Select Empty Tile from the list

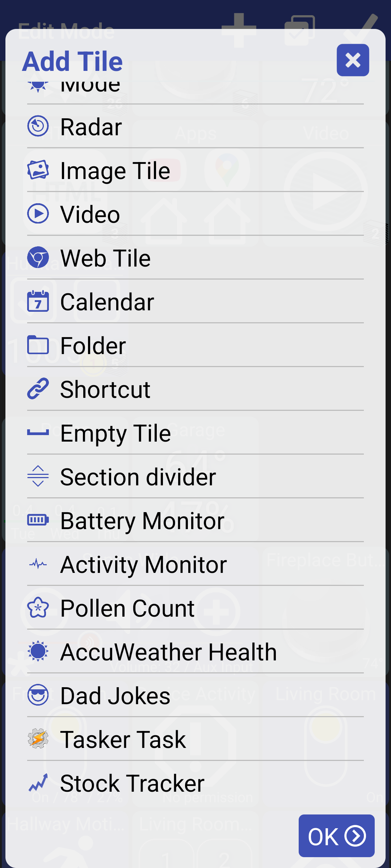[115, 433]
